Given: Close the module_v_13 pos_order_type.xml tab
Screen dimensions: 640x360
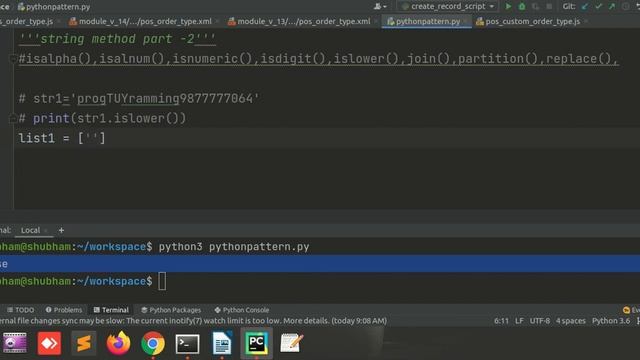Looking at the screenshot, I should 376,21.
